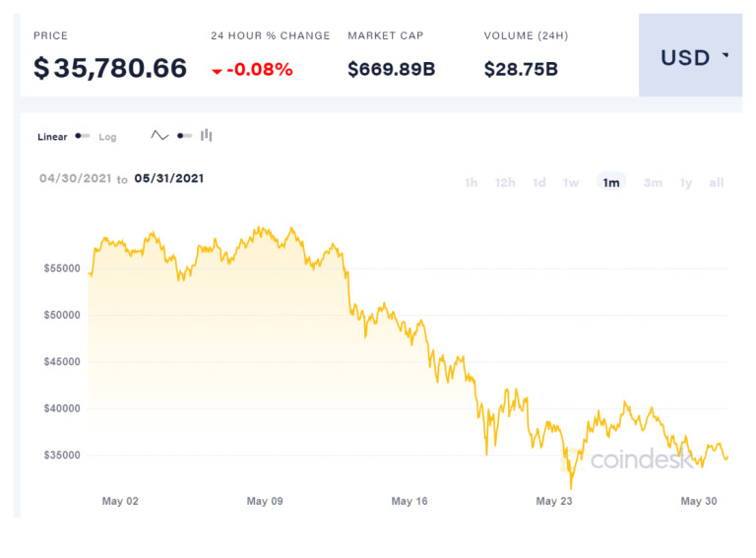The width and height of the screenshot is (756, 558).
Task: Select the 1m time range
Action: click(611, 182)
